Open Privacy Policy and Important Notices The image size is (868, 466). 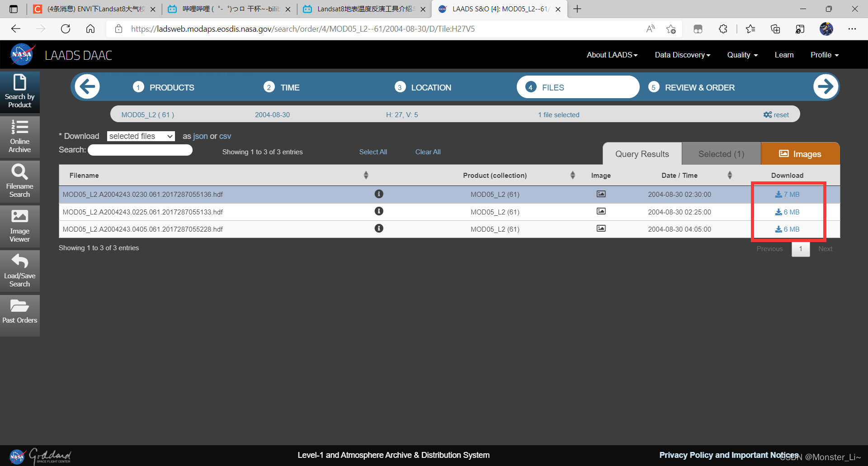pos(729,455)
